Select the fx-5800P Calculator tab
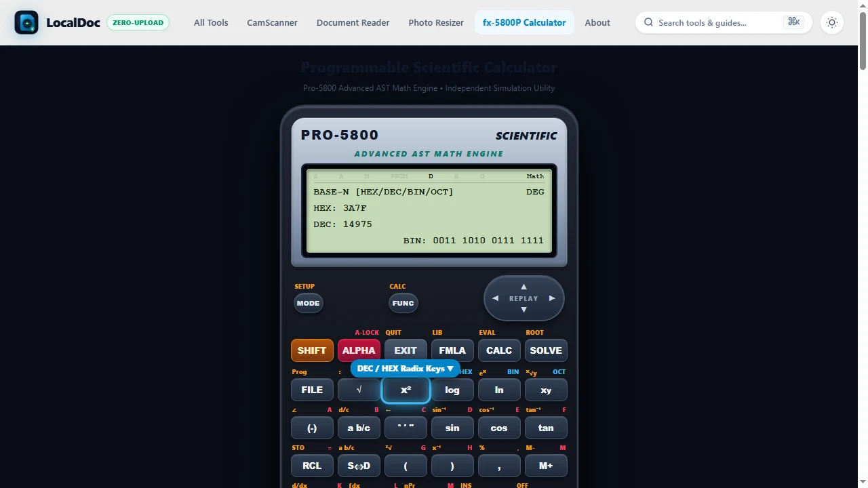The height and width of the screenshot is (488, 868). pyautogui.click(x=524, y=22)
